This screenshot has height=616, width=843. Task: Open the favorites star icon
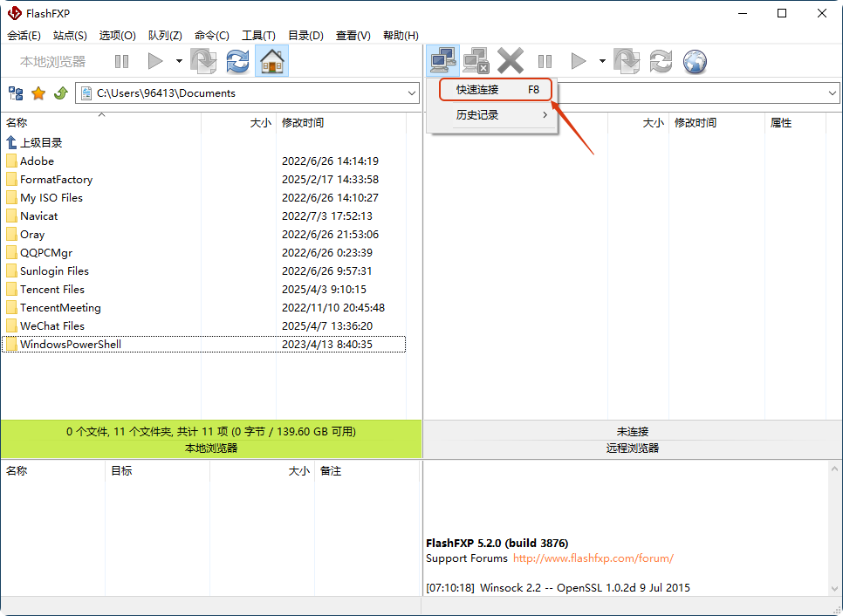38,93
